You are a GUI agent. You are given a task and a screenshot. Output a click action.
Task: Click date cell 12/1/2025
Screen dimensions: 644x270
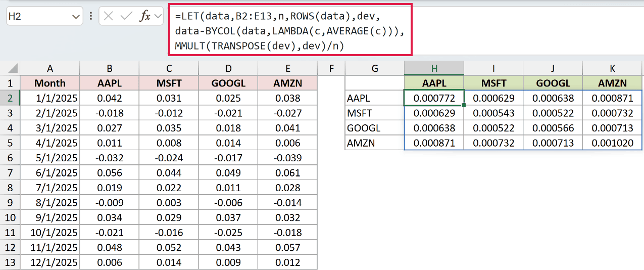50,262
